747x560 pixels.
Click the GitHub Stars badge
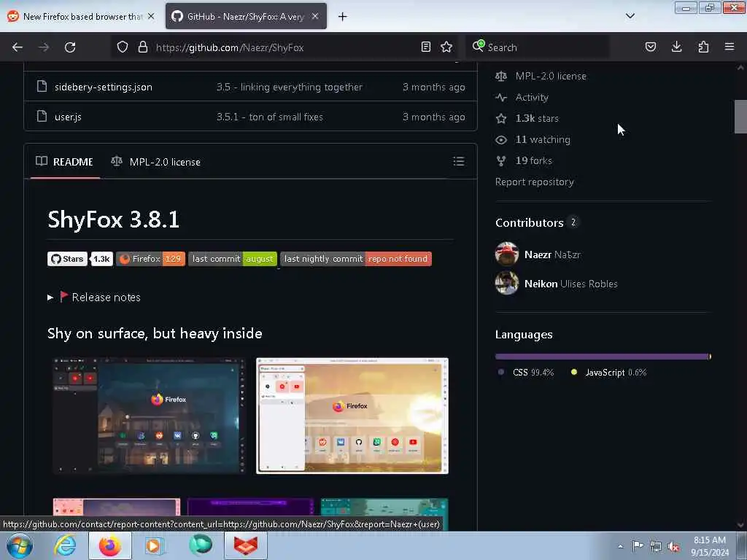pos(67,259)
